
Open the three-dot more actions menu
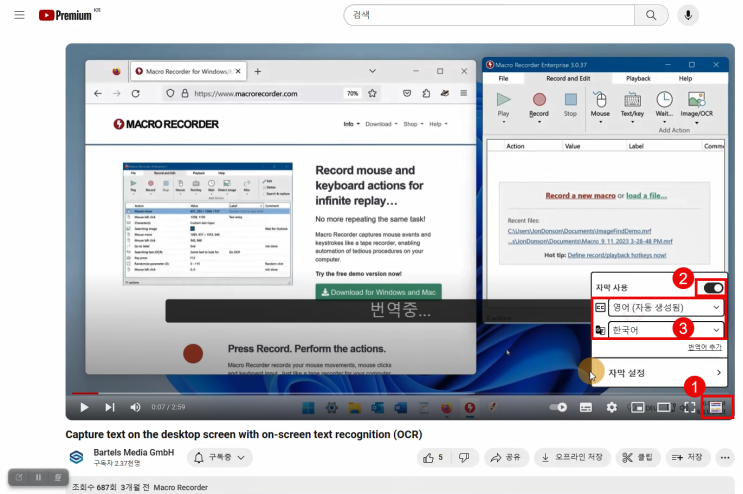pos(725,458)
